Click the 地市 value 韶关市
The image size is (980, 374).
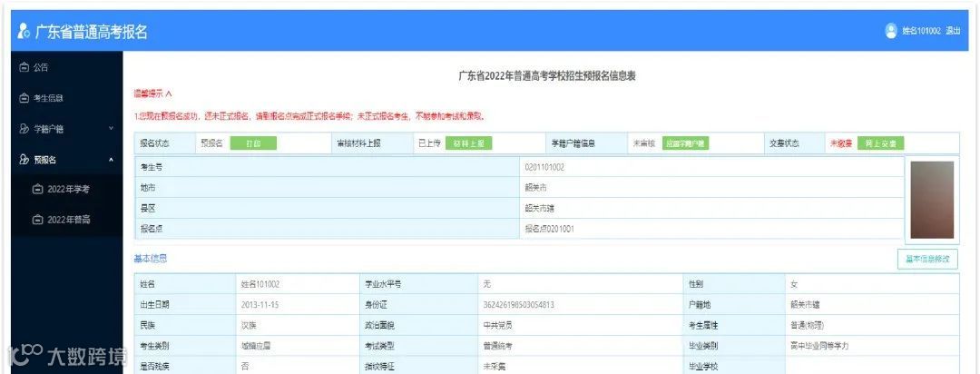click(536, 188)
